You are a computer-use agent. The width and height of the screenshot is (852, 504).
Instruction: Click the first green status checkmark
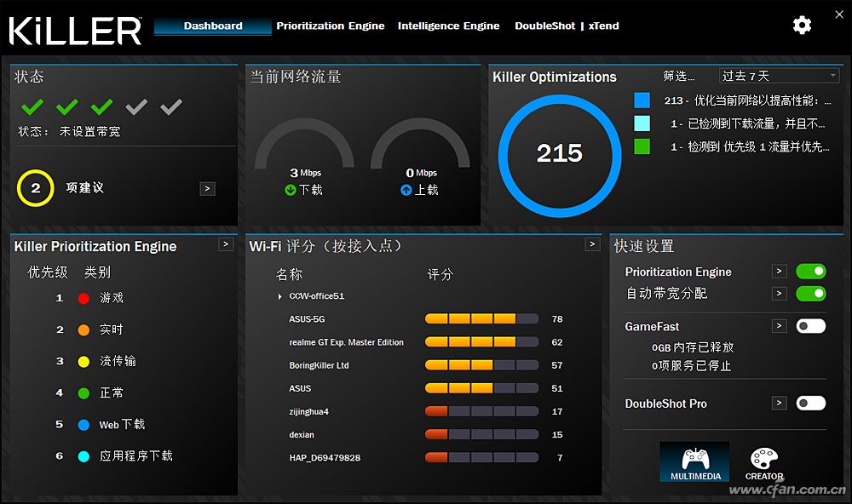(x=32, y=106)
